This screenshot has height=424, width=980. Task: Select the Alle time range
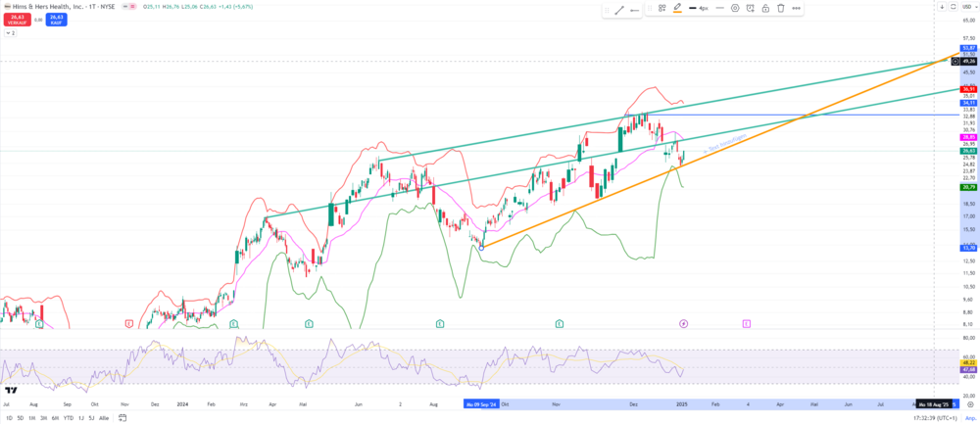click(x=104, y=418)
